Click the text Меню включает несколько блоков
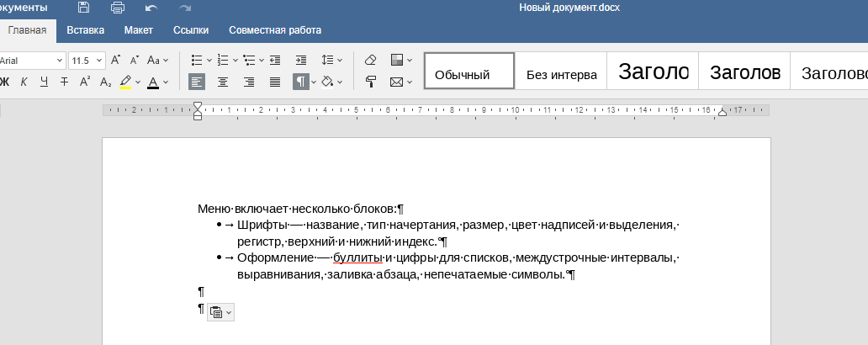Viewport: 868px width, 345px height. [x=297, y=209]
